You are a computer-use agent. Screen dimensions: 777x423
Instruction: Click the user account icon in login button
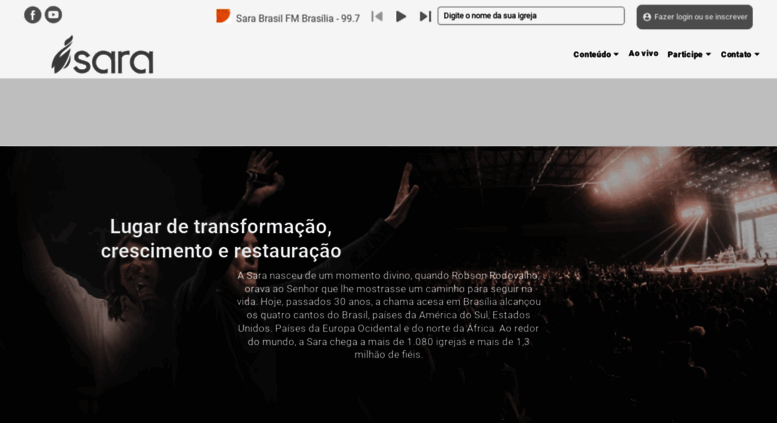647,17
